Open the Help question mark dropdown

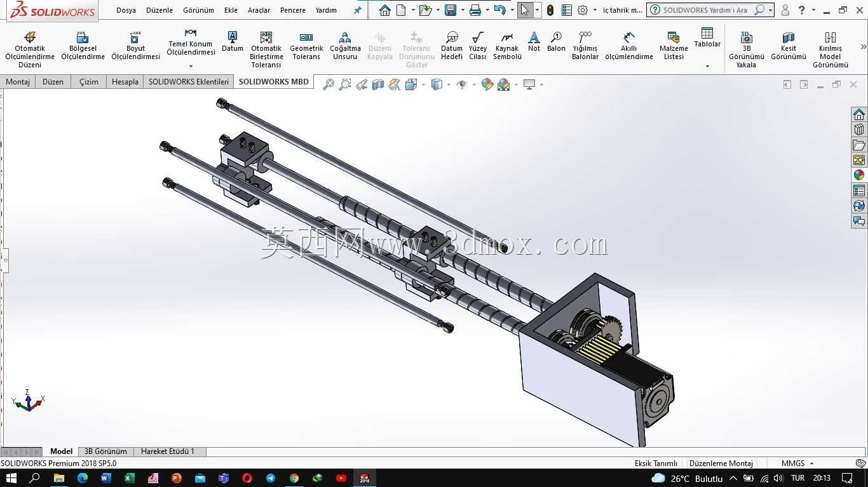[814, 10]
